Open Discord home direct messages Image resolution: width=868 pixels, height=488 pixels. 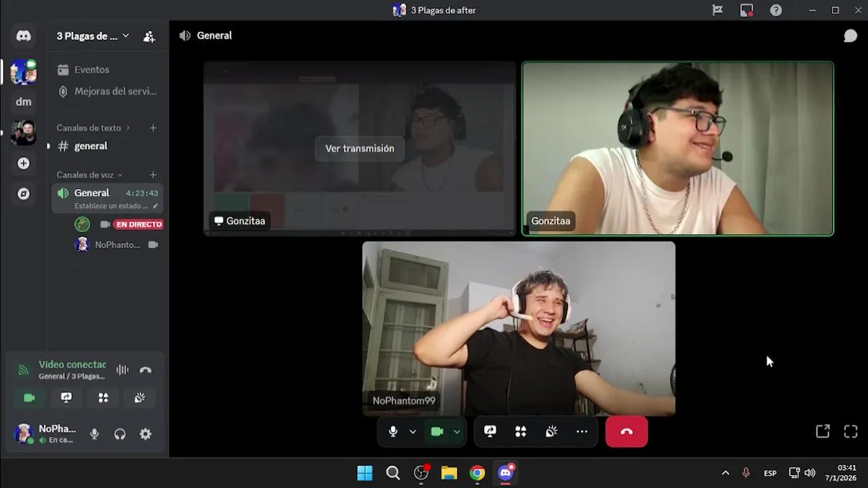24,36
